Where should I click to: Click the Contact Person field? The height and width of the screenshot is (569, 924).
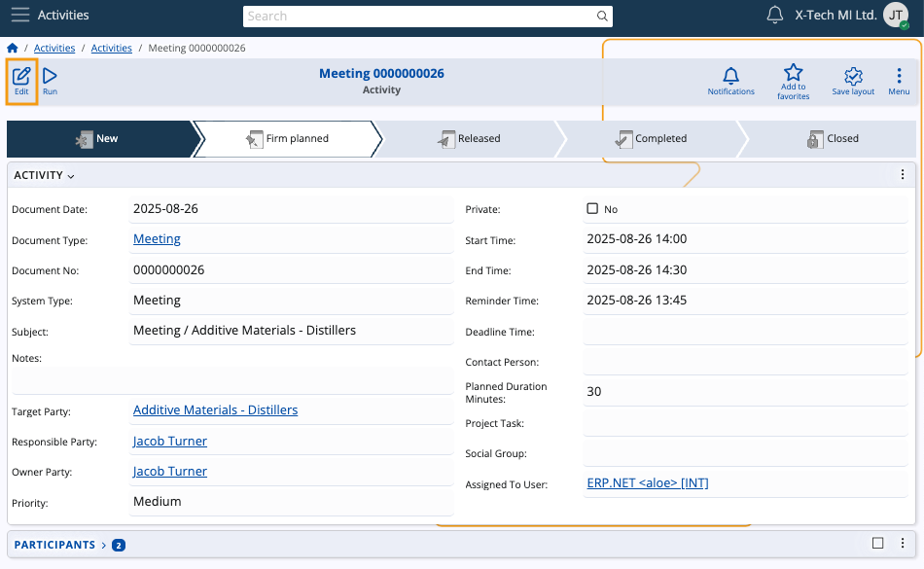pyautogui.click(x=745, y=361)
